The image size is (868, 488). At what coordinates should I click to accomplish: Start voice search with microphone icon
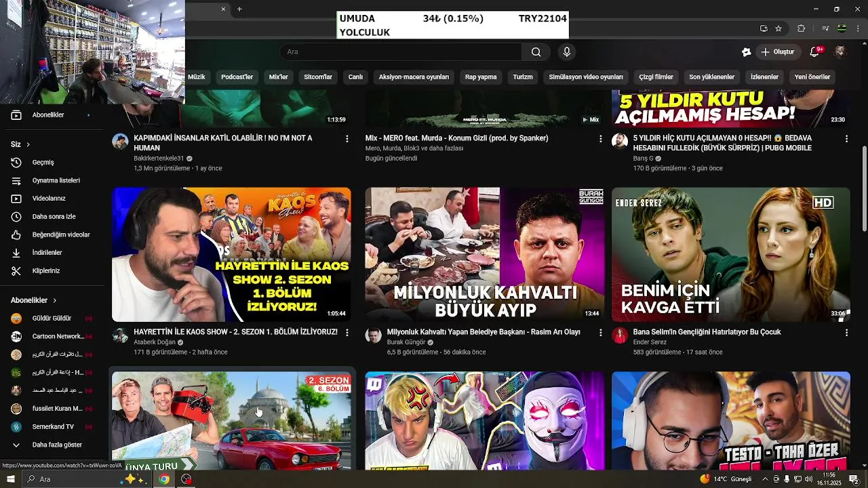coord(567,52)
